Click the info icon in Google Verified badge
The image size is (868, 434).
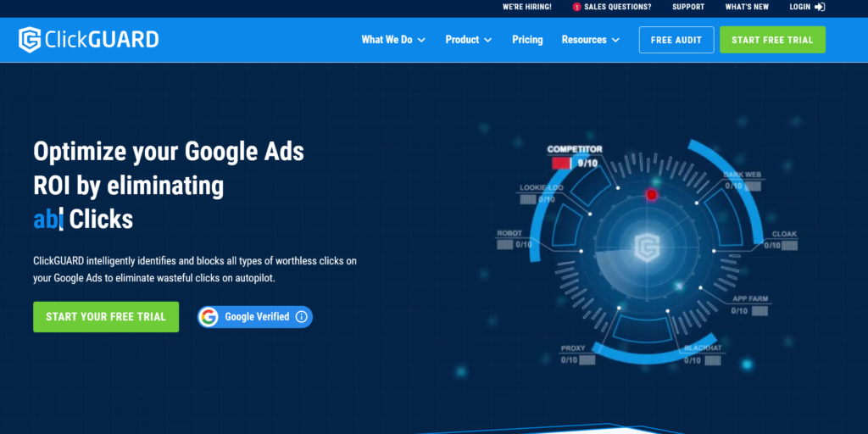pyautogui.click(x=302, y=317)
